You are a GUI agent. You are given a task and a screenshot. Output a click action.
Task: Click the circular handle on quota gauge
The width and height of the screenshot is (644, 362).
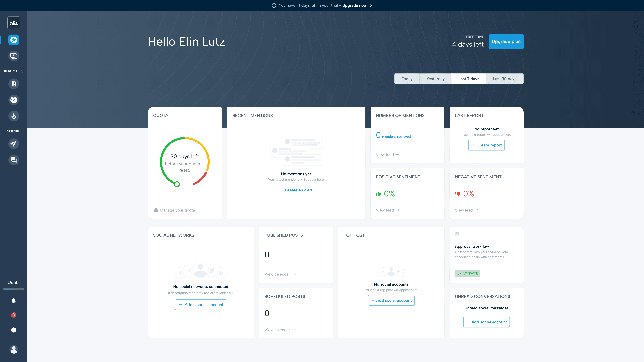coord(177,184)
